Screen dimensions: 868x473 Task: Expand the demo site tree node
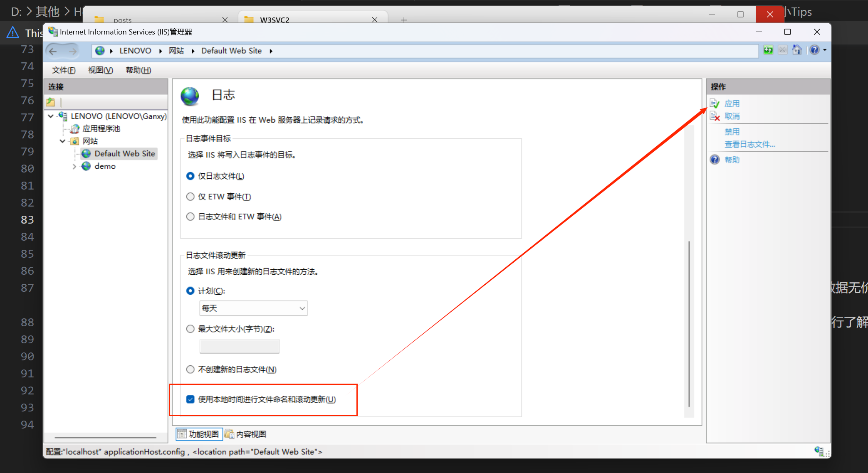pyautogui.click(x=74, y=166)
